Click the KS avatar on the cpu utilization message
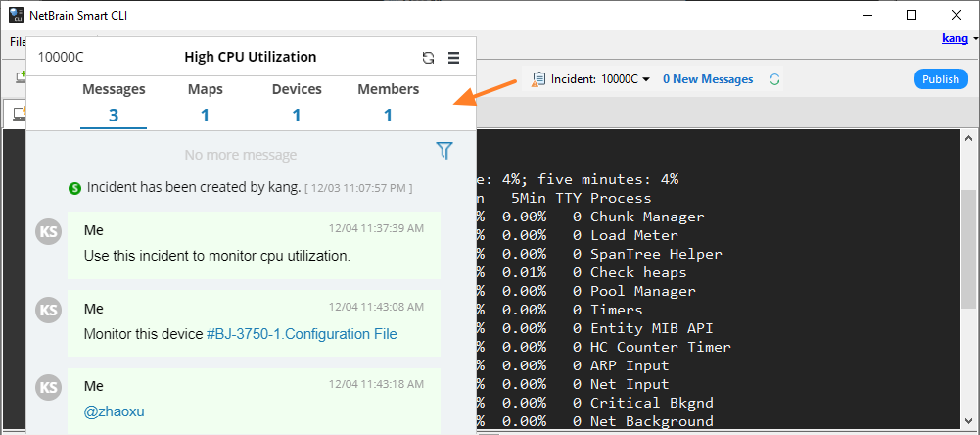980x435 pixels. (49, 231)
